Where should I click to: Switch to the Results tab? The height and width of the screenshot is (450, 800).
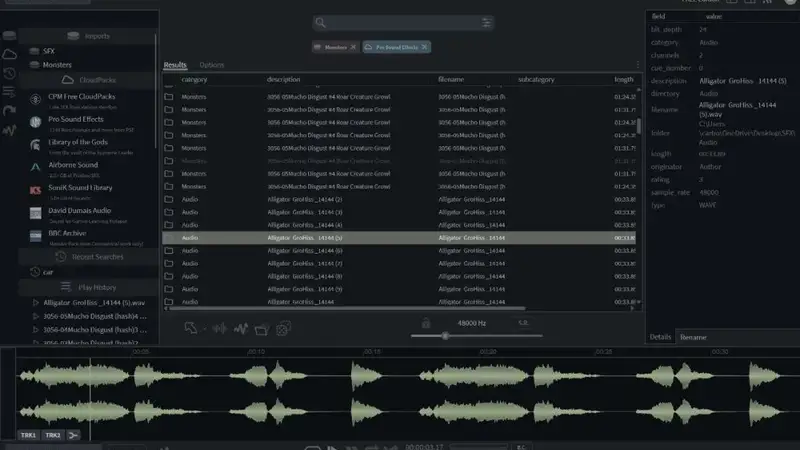[175, 65]
